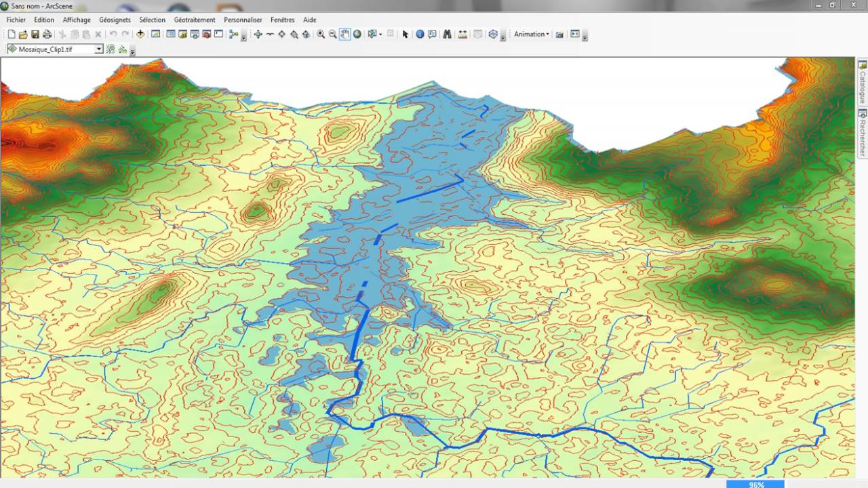Open the Personnaliser menu
868x488 pixels.
tap(243, 20)
